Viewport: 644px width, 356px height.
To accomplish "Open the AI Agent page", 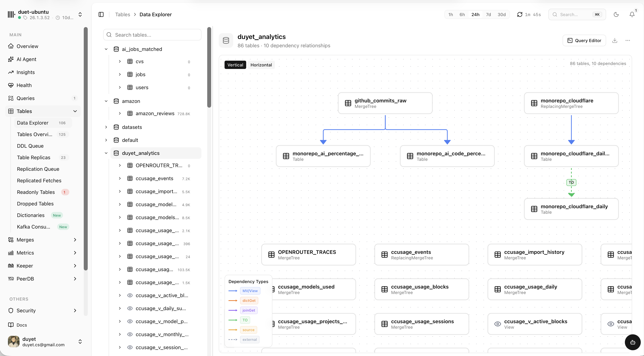I will 43,59.
